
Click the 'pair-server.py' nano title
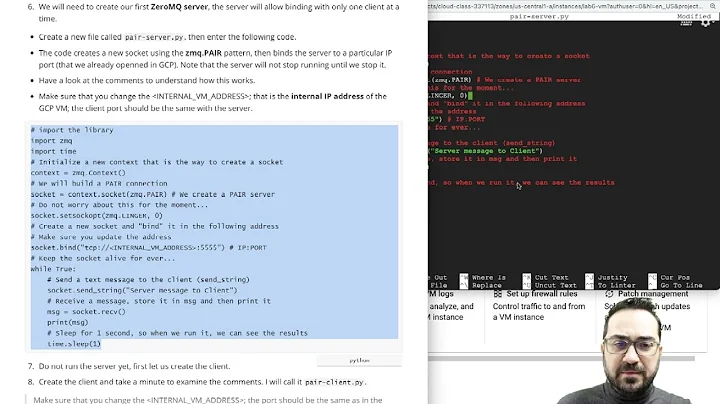coord(539,17)
